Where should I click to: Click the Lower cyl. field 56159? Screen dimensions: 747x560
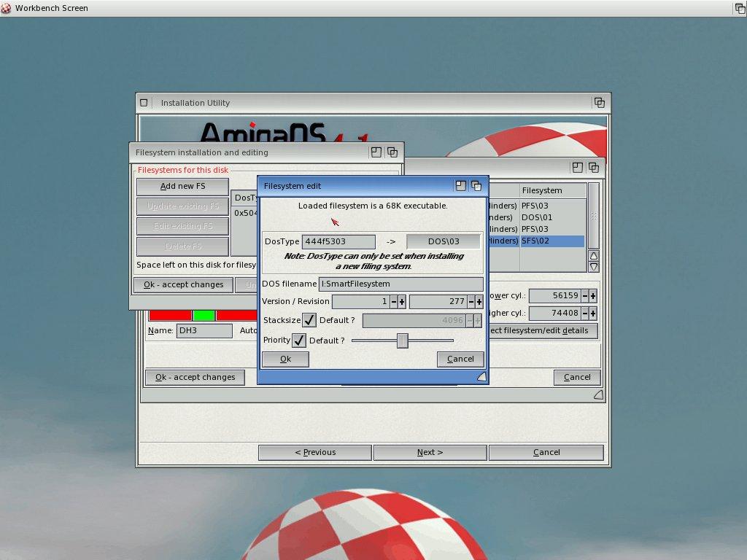pyautogui.click(x=555, y=296)
